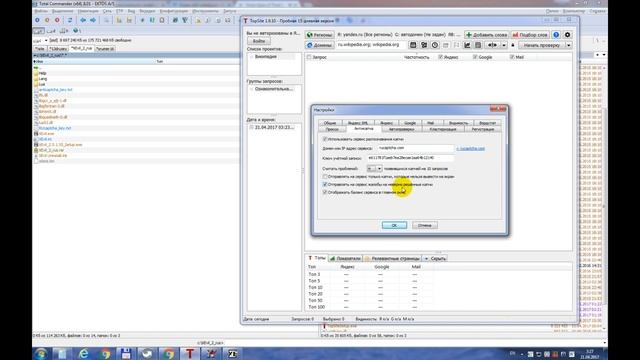Toggle Яндекс column checkbox
The width and height of the screenshot is (640, 360).
[x=440, y=57]
